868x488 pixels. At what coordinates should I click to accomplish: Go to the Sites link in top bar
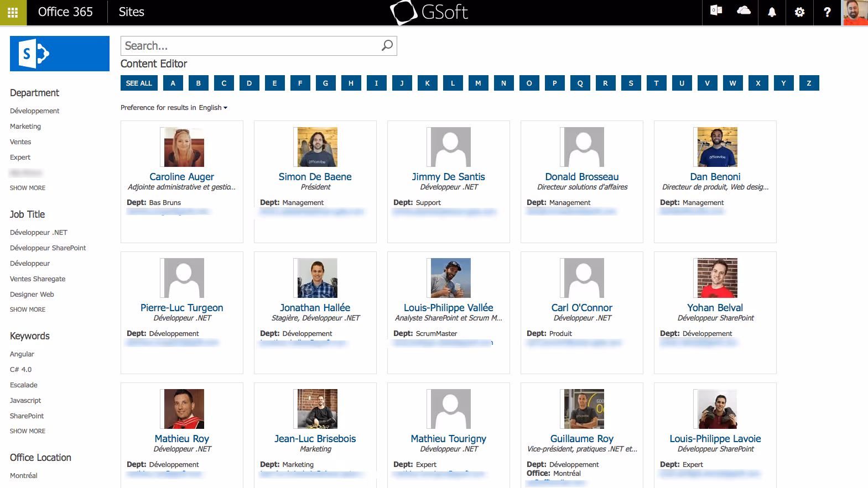[132, 12]
